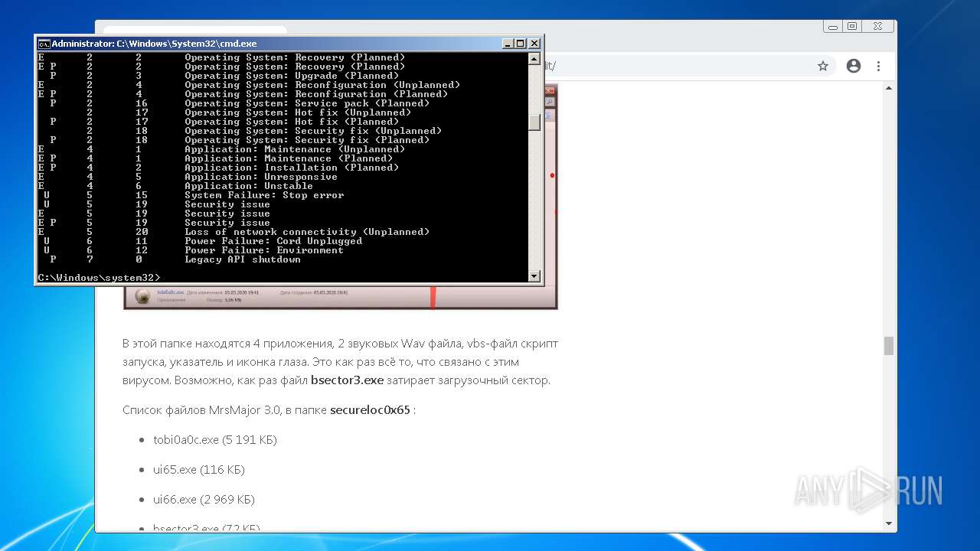The image size is (980, 551).
Task: Maximize the cmd.exe window
Action: tap(521, 44)
